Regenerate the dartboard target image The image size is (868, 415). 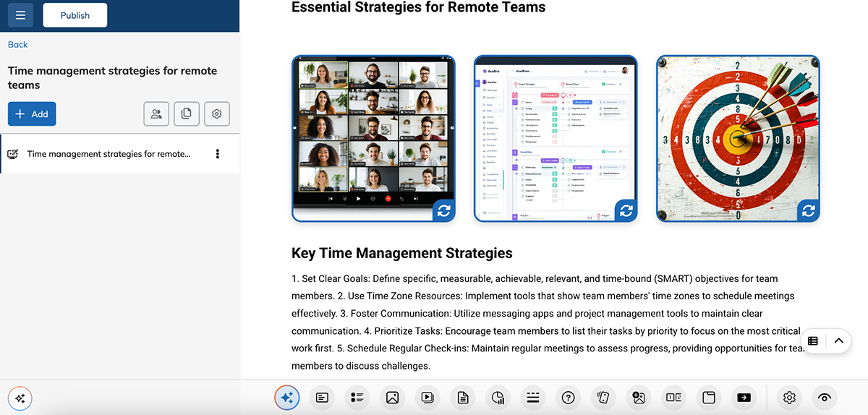click(809, 210)
